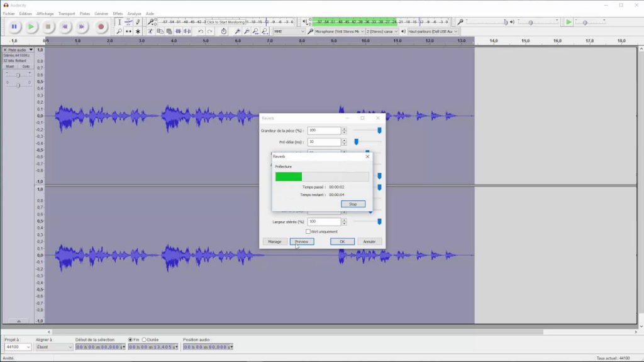The height and width of the screenshot is (362, 644).
Task: Select the I-beam Selection tool
Action: point(119,22)
